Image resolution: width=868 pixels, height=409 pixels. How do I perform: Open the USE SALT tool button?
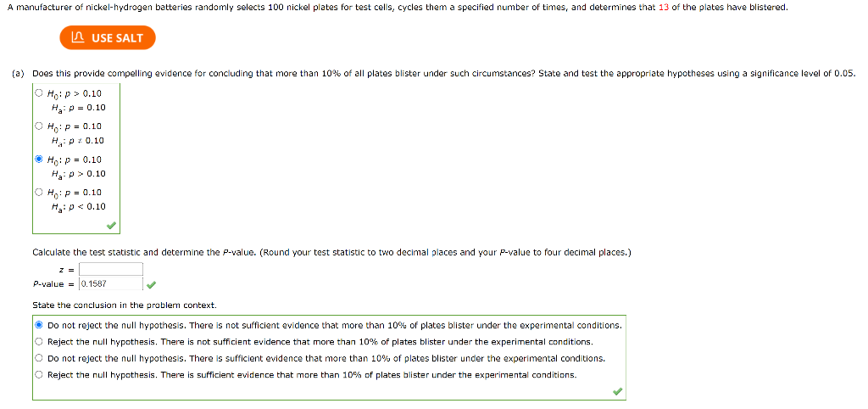point(108,37)
